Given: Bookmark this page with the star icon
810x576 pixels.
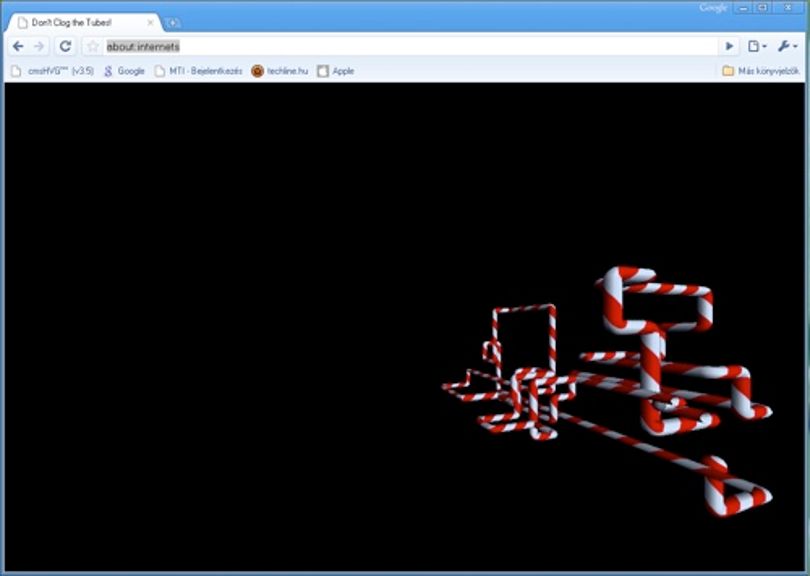Looking at the screenshot, I should (x=92, y=46).
